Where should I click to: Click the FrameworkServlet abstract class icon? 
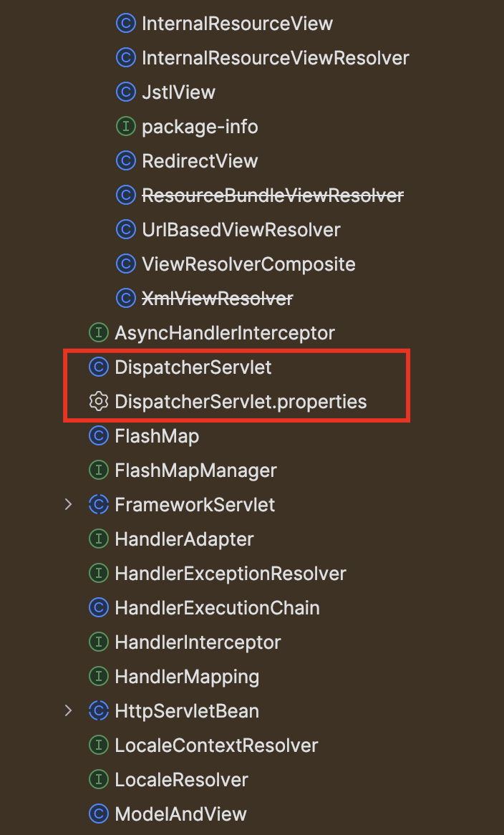click(99, 504)
